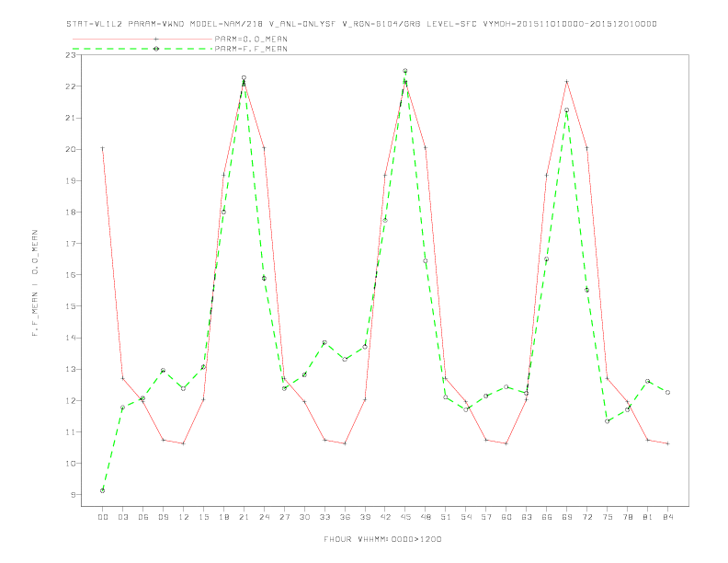Click the green circle peak point at hour 45

405,71
